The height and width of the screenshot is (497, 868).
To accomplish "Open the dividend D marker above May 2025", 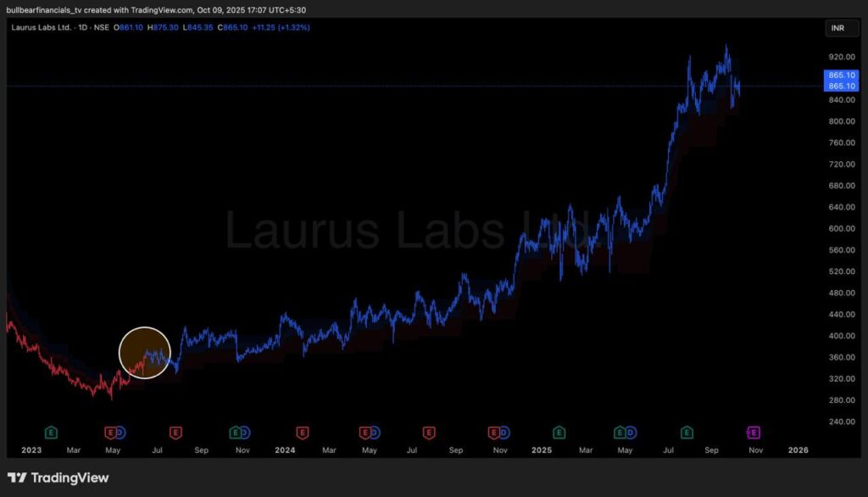I will click(x=630, y=433).
